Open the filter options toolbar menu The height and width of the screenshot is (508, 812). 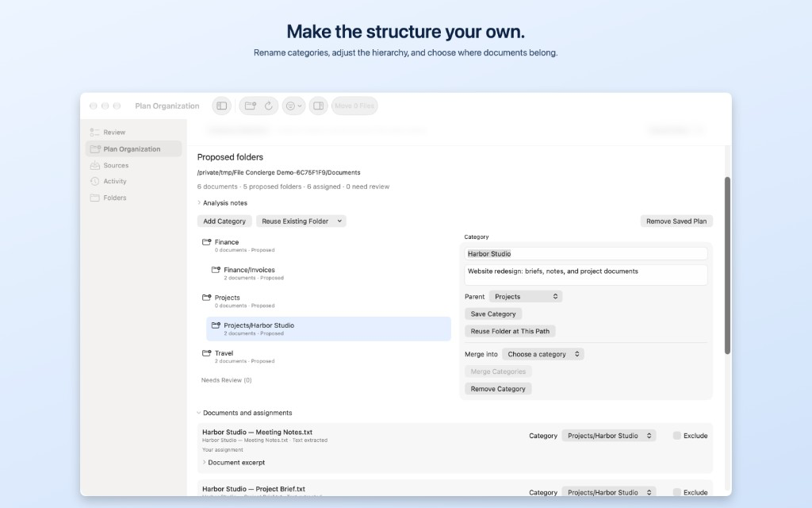click(x=293, y=106)
